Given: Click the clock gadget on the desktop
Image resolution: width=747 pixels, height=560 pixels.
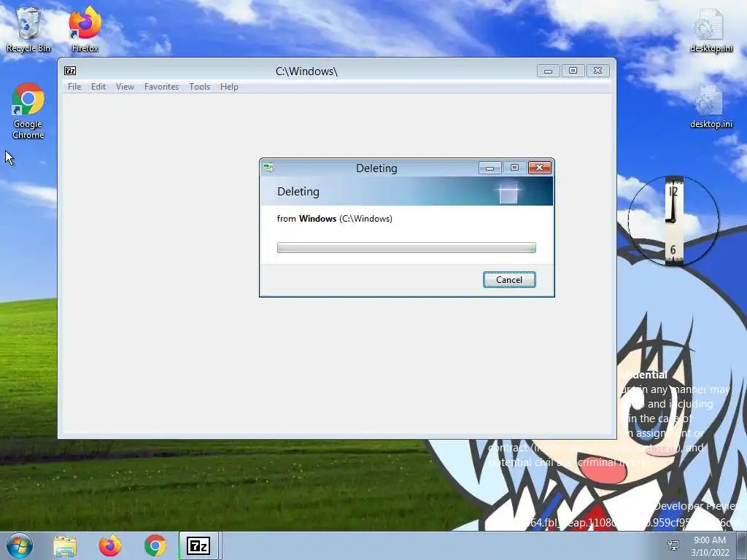Looking at the screenshot, I should [x=673, y=220].
